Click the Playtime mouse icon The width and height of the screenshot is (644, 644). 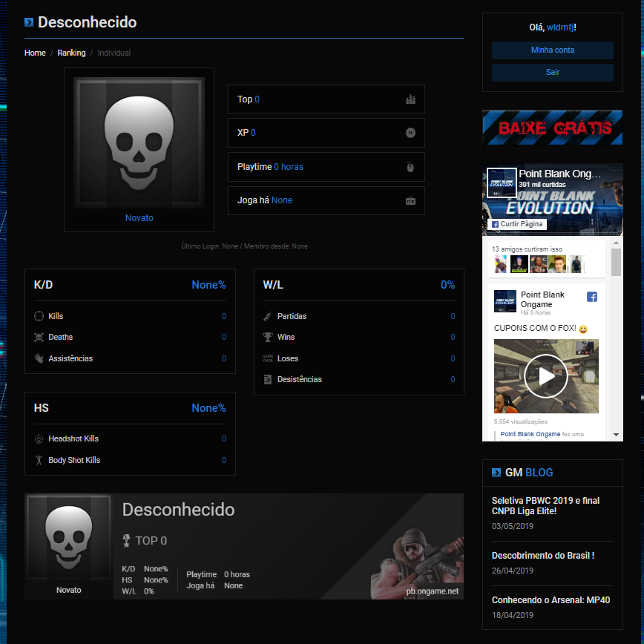[410, 167]
